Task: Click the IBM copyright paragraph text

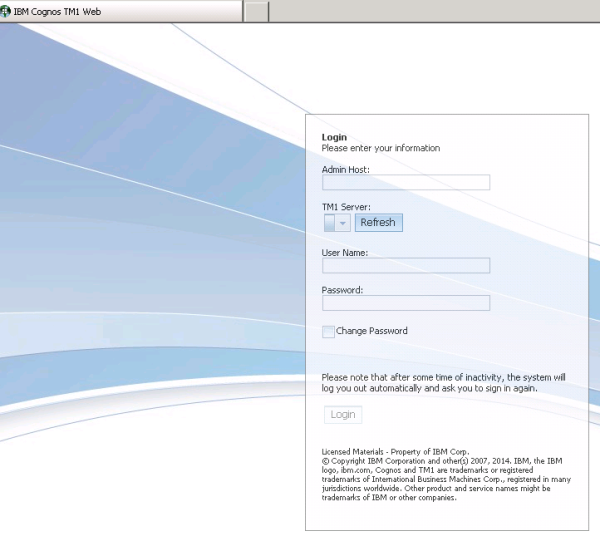Action: point(446,479)
